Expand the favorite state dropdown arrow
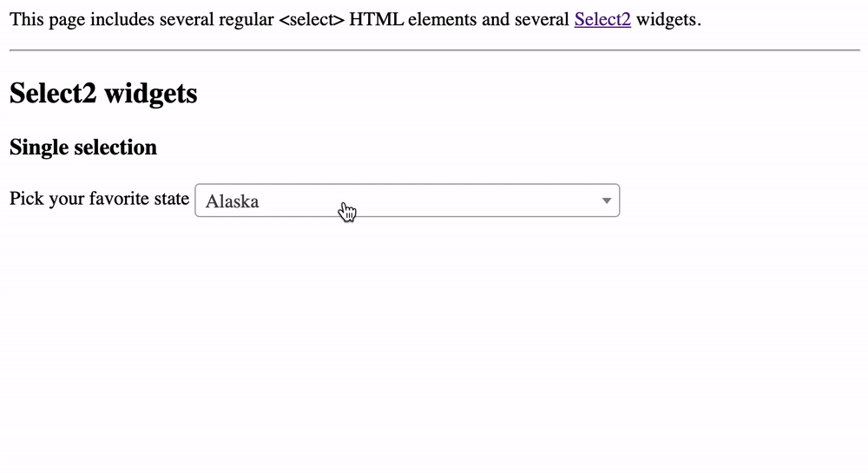Viewport: 868px width, 473px height. coord(607,200)
